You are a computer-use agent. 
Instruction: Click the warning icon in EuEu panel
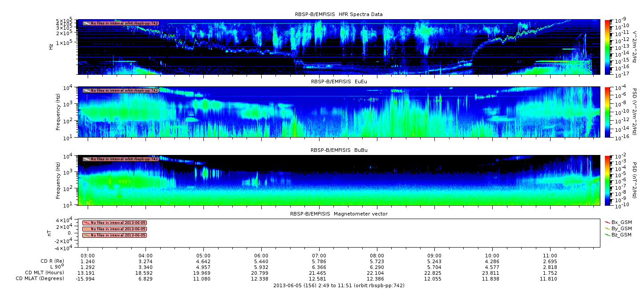coord(86,90)
